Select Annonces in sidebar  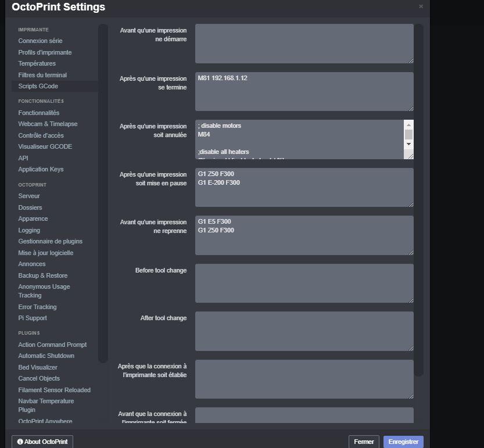pyautogui.click(x=32, y=264)
